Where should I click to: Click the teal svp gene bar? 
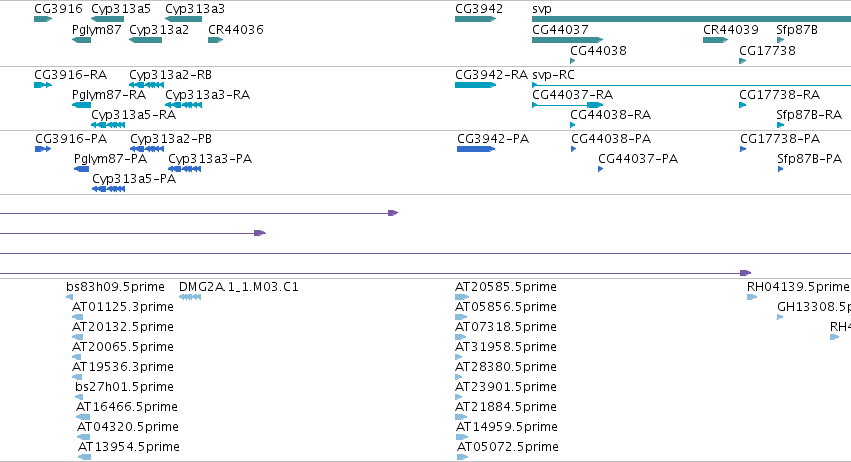(x=691, y=19)
